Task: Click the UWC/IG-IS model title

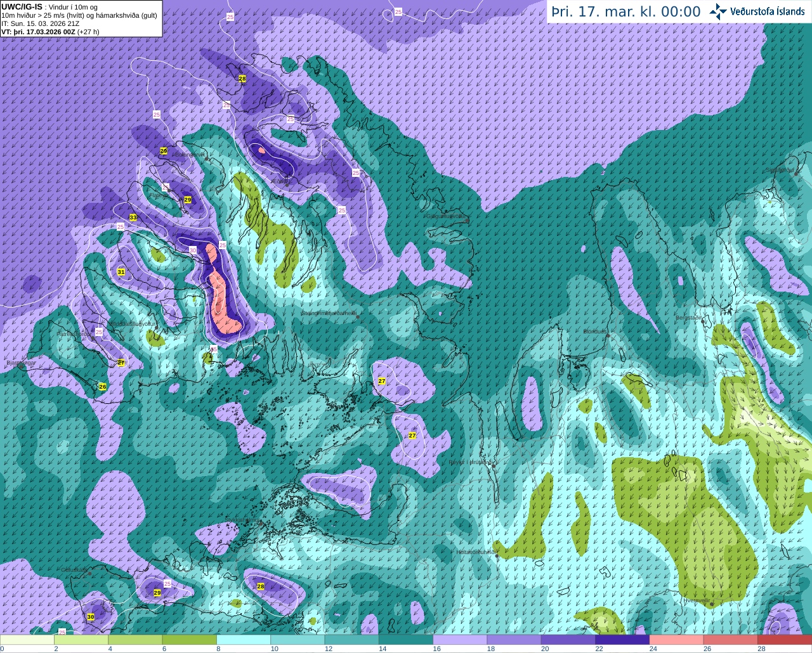Action: [22, 6]
